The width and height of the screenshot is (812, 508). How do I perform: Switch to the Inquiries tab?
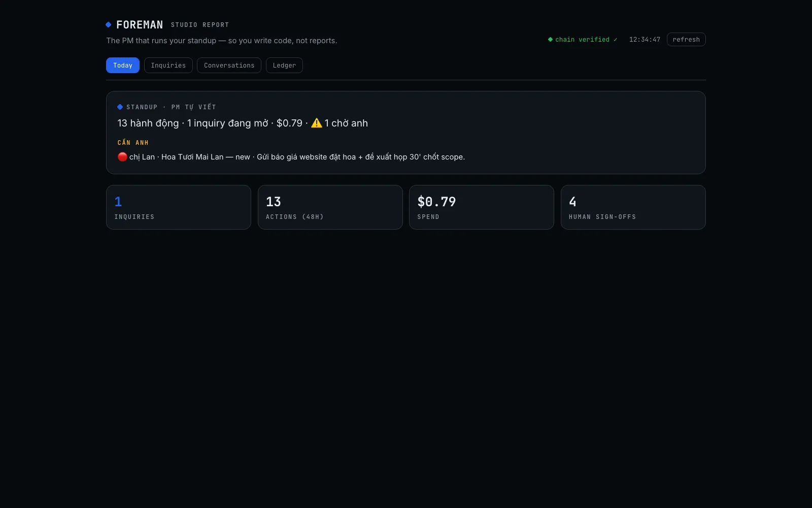click(168, 65)
